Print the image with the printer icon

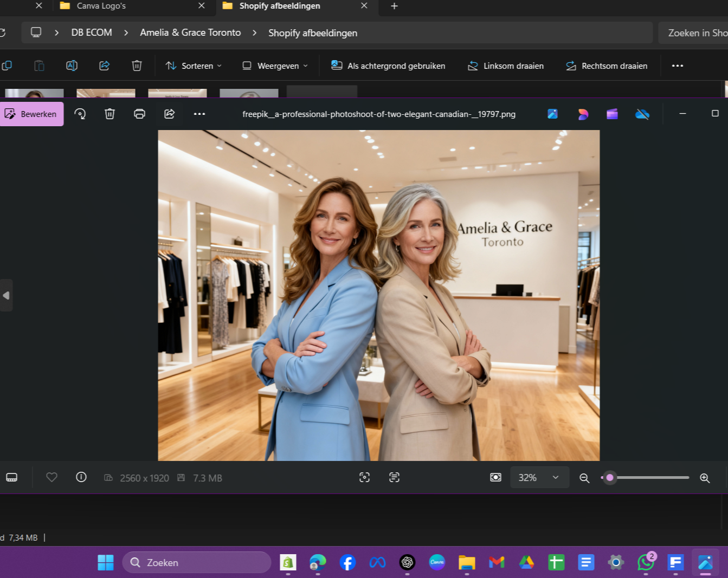point(139,114)
